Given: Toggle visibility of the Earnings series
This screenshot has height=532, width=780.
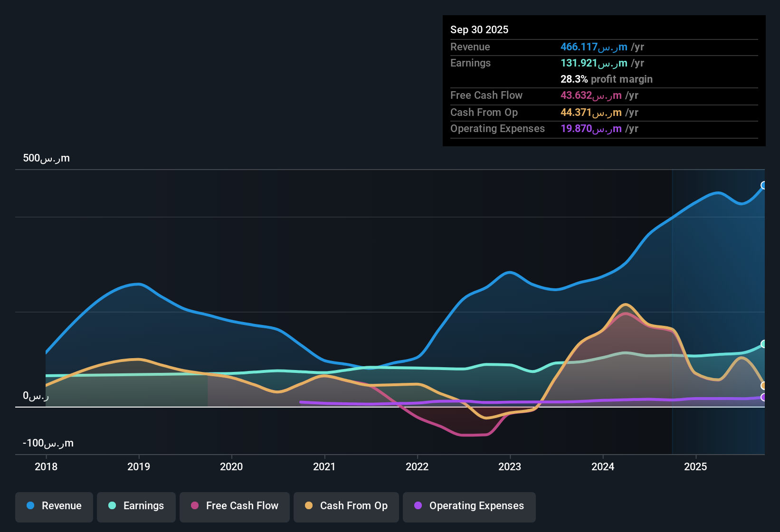Looking at the screenshot, I should pos(136,506).
